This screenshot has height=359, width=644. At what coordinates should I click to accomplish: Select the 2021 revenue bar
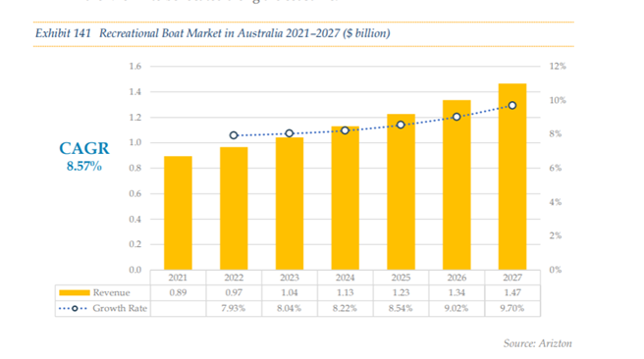coord(178,213)
